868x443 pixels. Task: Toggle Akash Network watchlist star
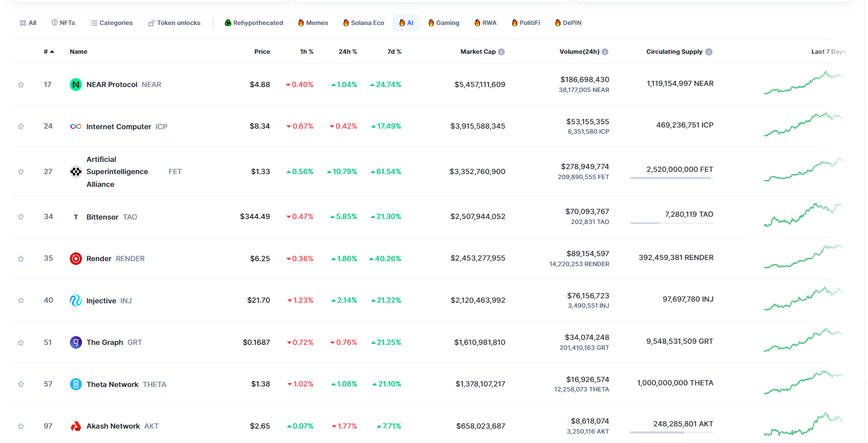[x=21, y=426]
